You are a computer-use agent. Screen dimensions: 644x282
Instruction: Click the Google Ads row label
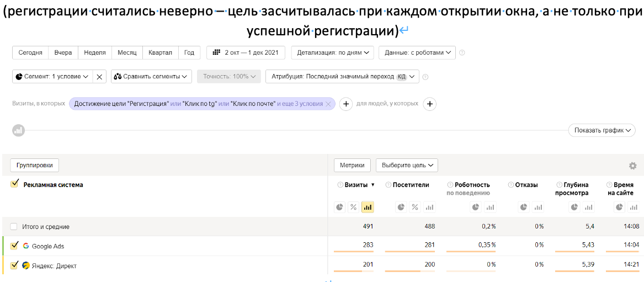pyautogui.click(x=48, y=246)
